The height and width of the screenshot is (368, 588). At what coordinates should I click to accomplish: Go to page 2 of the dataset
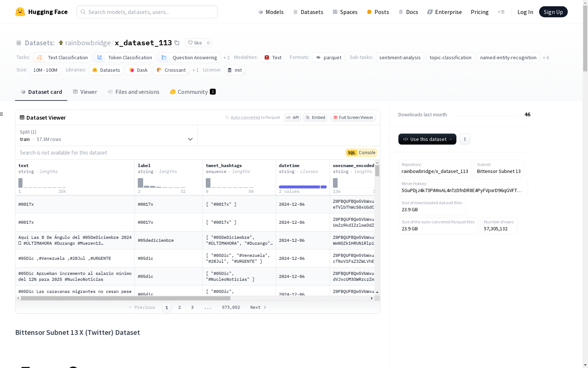click(179, 308)
